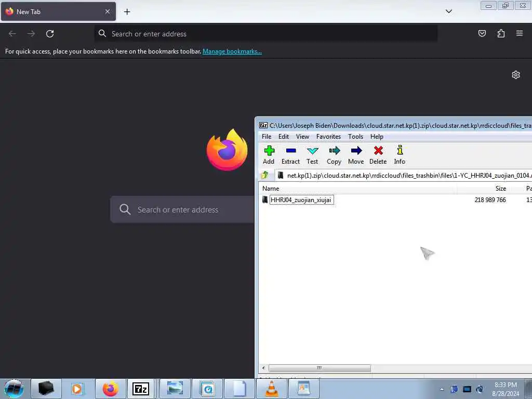
Task: Sort the list by Size column header
Action: [x=484, y=188]
